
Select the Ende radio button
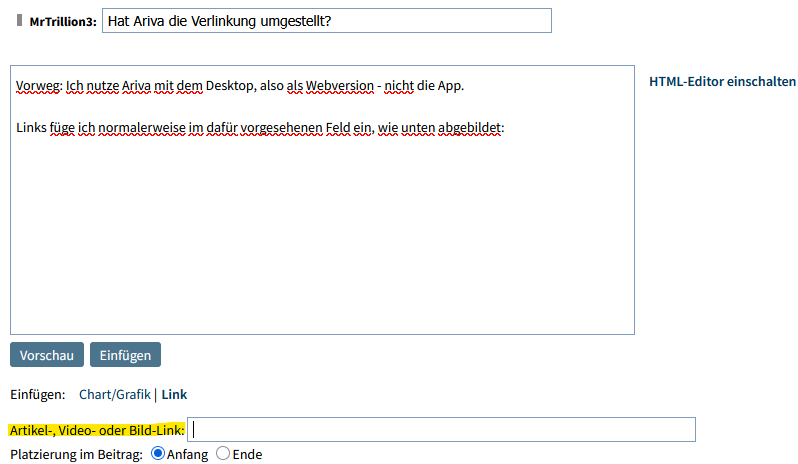point(223,454)
